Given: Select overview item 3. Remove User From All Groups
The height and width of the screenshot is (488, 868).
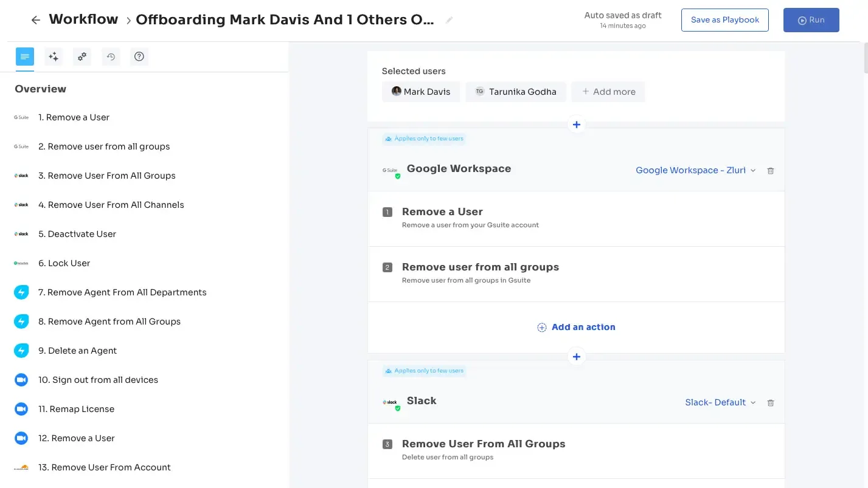Looking at the screenshot, I should (107, 176).
